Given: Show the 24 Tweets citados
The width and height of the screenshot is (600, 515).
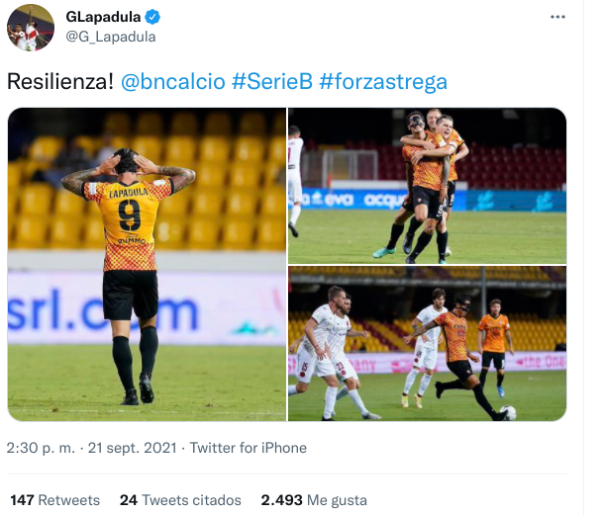Looking at the screenshot, I should (x=180, y=500).
